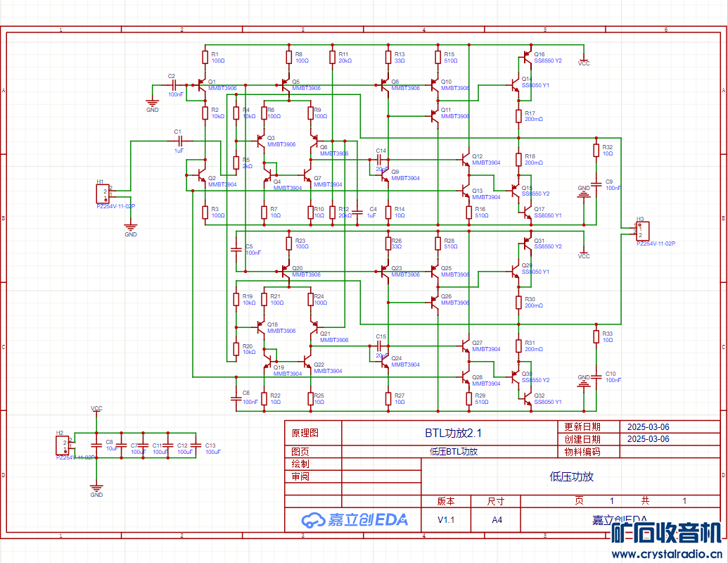Select capacitor C2 100nF symbol

[x=174, y=85]
